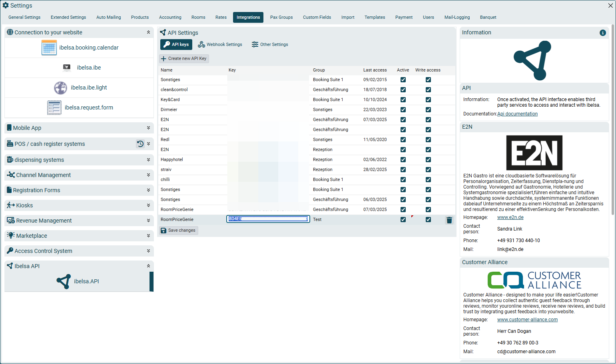Screen dimensions: 616x364
Task: Click the E2N logo image
Action: pyautogui.click(x=534, y=153)
